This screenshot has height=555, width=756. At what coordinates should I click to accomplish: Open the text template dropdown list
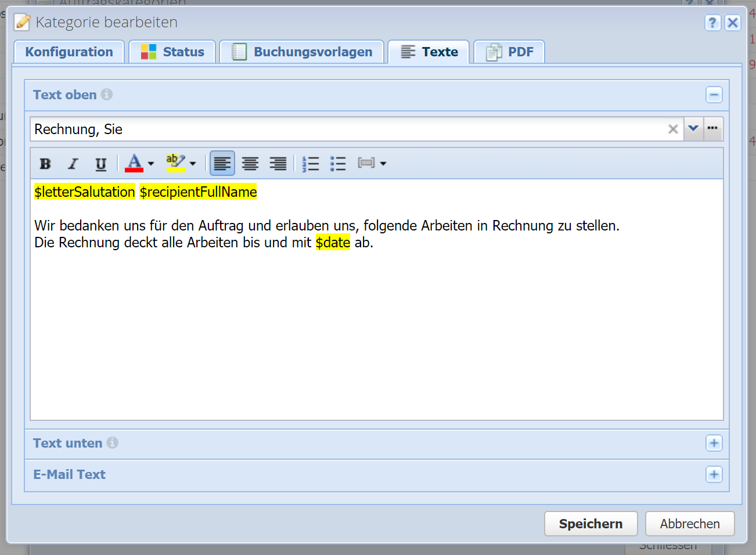coord(693,129)
